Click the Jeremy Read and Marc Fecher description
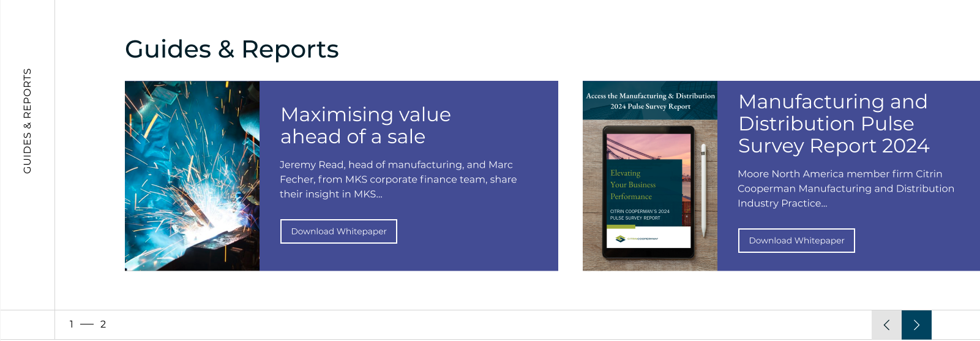The width and height of the screenshot is (980, 341). point(398,179)
